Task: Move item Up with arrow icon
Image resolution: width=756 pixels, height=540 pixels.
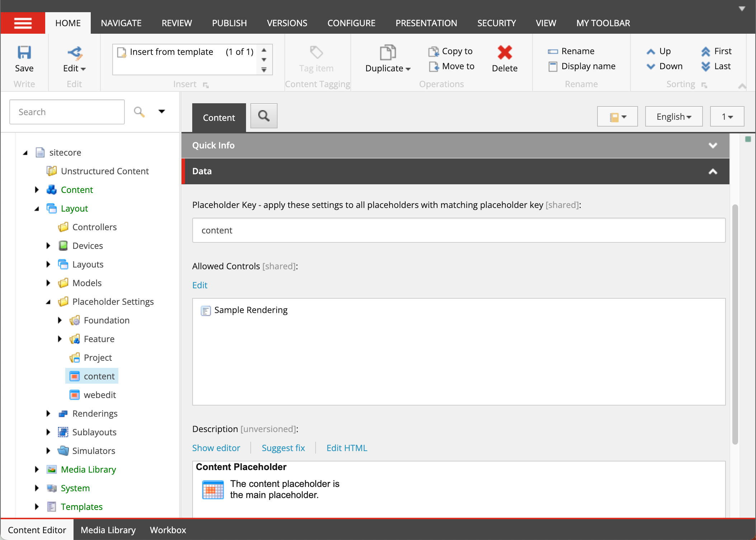Action: click(x=651, y=51)
